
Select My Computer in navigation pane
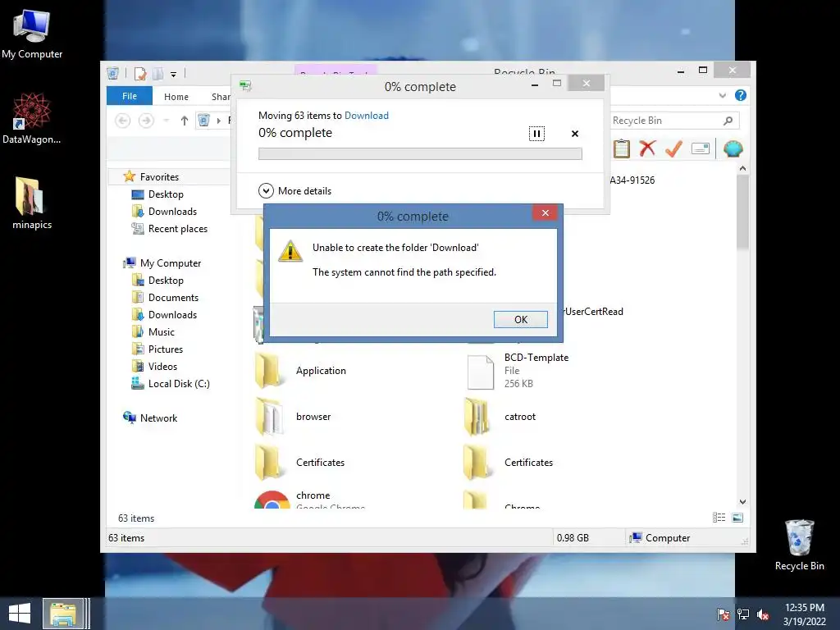(170, 263)
